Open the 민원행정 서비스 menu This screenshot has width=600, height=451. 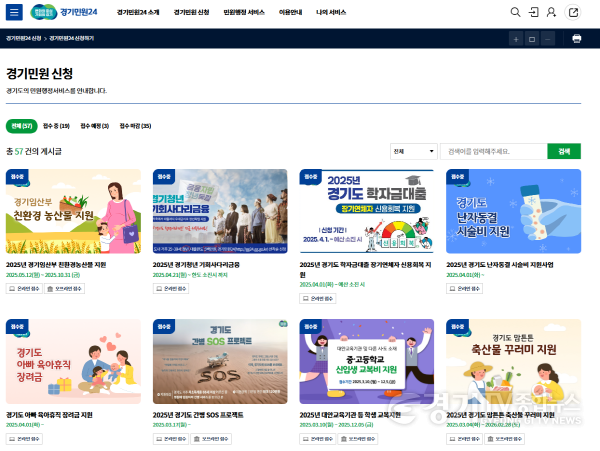tap(244, 13)
